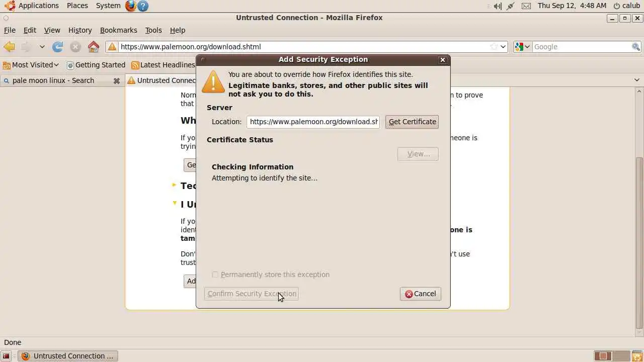The width and height of the screenshot is (644, 362).
Task: Click the Get Certificate button
Action: (x=412, y=122)
